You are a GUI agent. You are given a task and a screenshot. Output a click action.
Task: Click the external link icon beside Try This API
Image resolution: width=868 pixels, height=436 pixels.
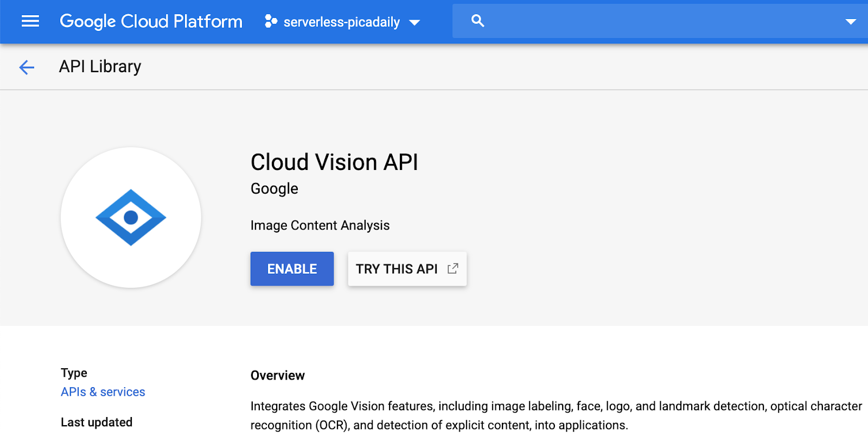tap(452, 268)
